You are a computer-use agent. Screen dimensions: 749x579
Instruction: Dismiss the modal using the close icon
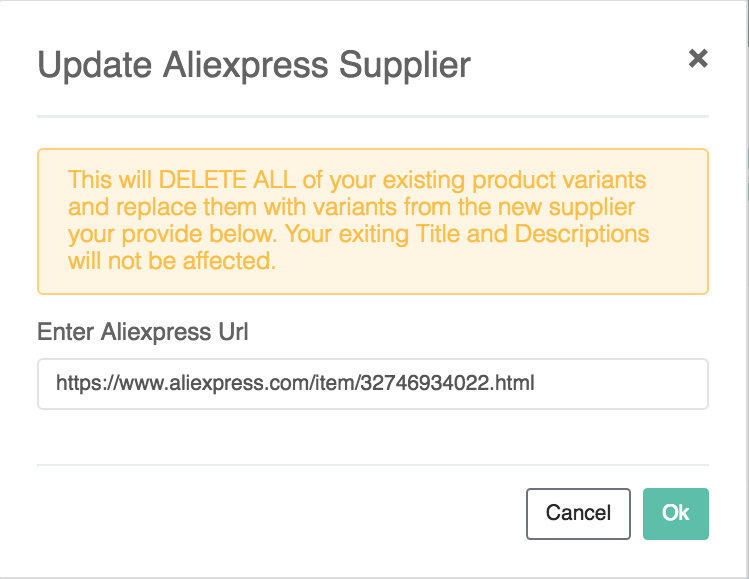698,59
